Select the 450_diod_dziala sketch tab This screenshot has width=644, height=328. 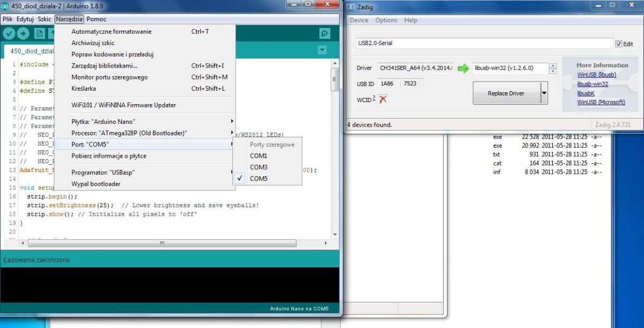[31, 52]
